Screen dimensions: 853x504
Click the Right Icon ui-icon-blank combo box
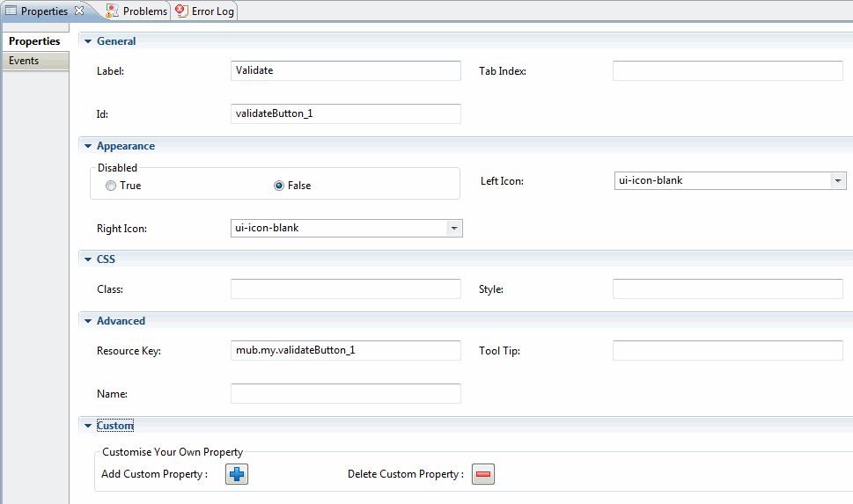pyautogui.click(x=347, y=229)
